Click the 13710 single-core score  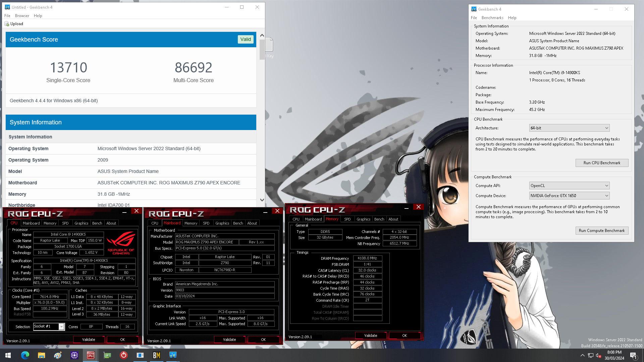pyautogui.click(x=68, y=68)
